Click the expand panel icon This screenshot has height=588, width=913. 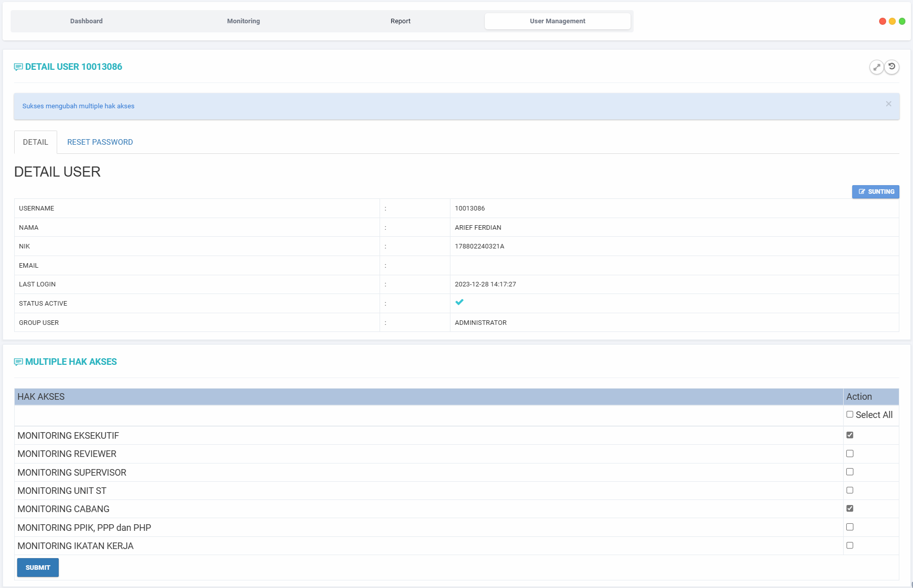pos(877,67)
